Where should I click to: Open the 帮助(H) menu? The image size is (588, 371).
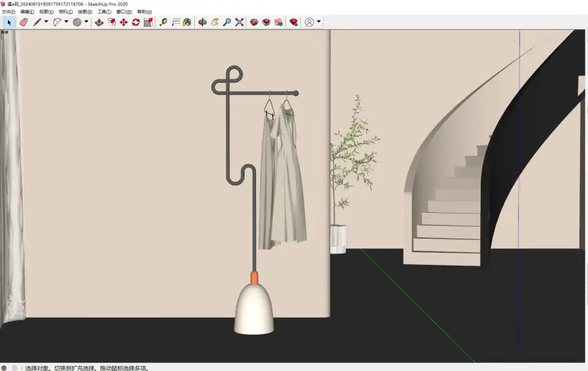(x=145, y=12)
